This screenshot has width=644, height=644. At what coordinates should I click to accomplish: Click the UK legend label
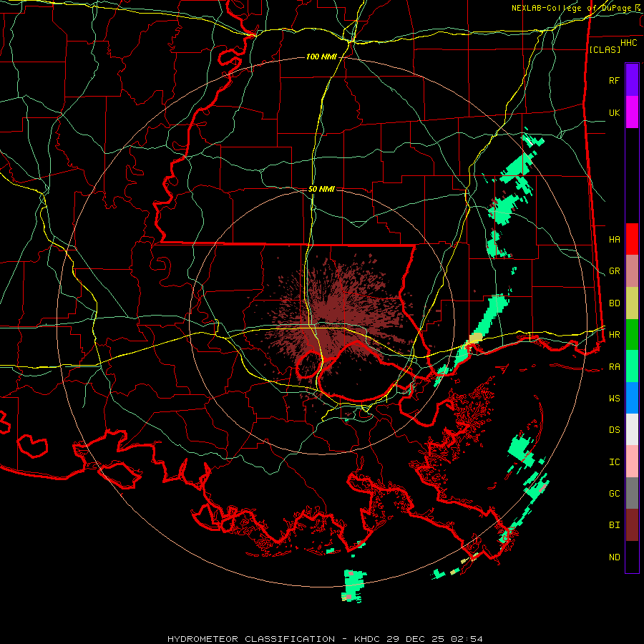click(615, 112)
